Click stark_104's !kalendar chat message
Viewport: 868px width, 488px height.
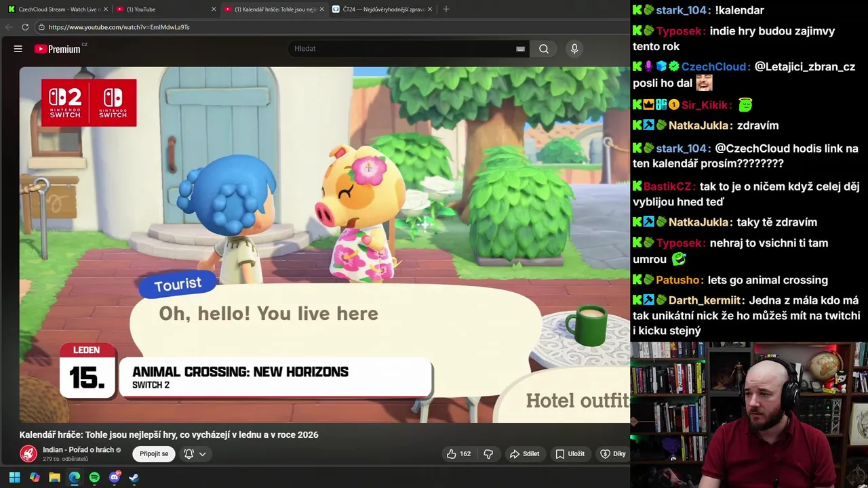point(739,10)
